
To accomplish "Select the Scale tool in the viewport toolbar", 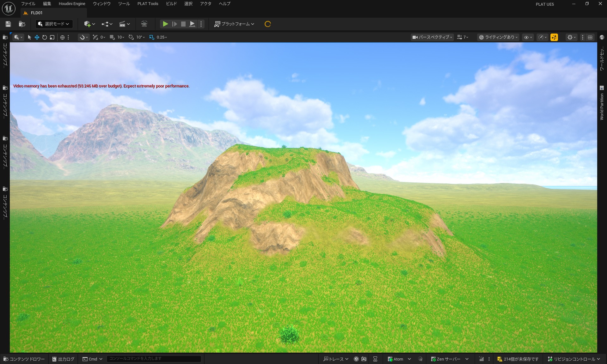I will 52,37.
